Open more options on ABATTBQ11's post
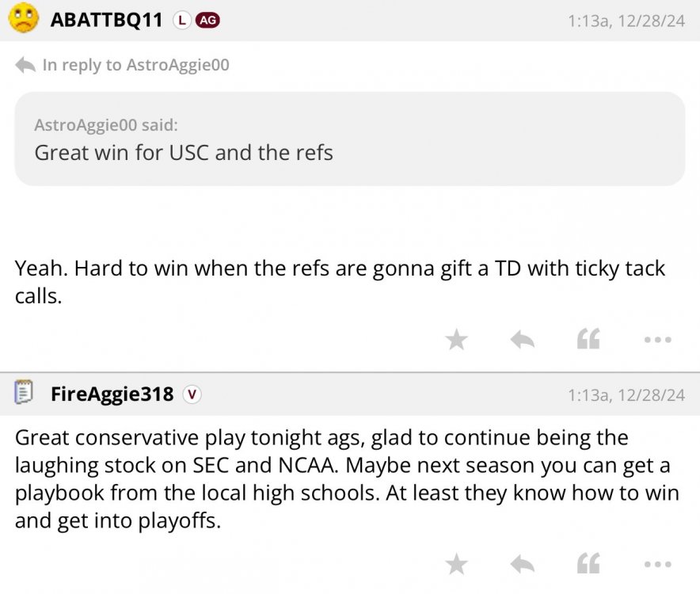700x594 pixels. (x=657, y=340)
